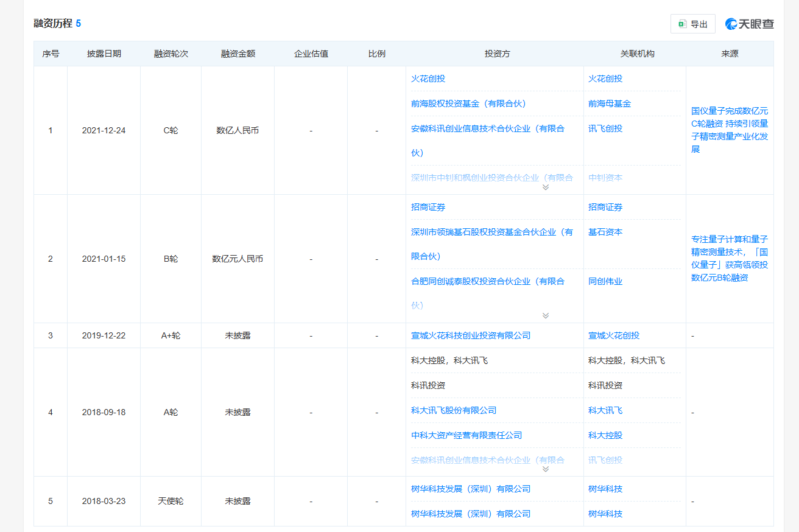
Task: Click the A+轮 round cell
Action: [171, 335]
